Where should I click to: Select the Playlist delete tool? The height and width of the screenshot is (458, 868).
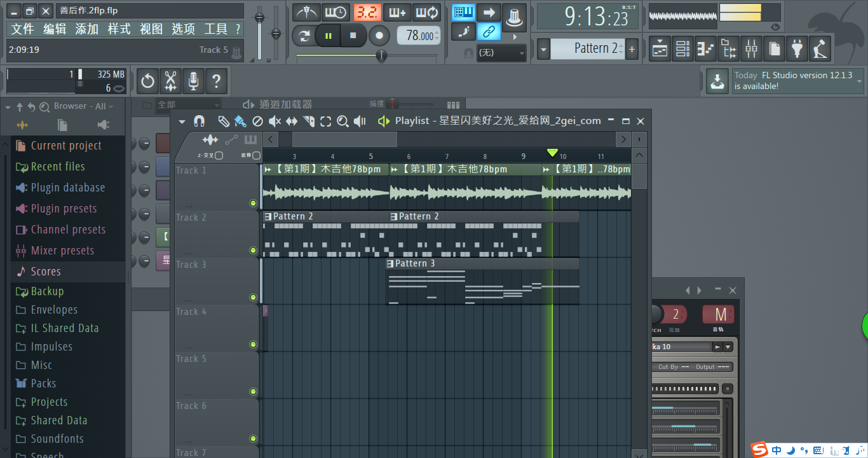257,121
